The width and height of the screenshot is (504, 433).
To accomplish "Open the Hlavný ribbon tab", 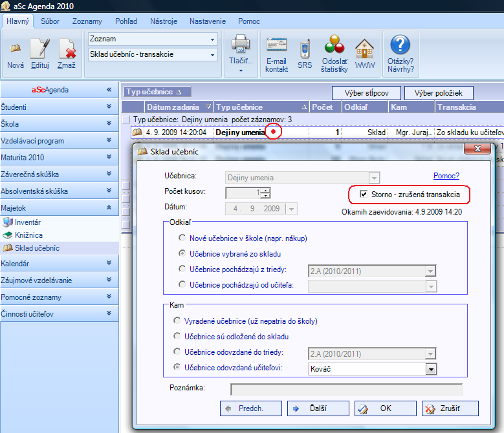I will coord(17,21).
